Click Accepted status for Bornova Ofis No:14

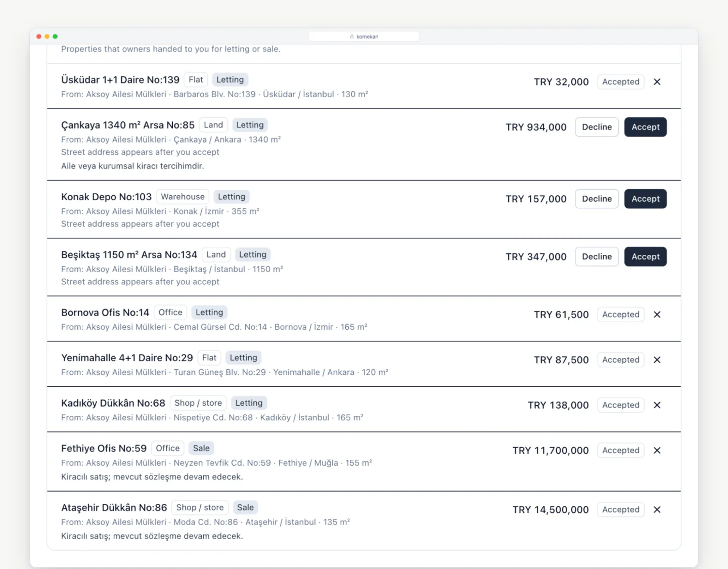[620, 315]
